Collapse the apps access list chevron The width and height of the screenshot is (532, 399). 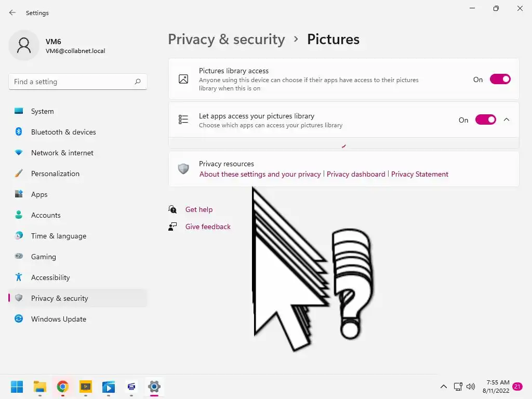pyautogui.click(x=507, y=120)
